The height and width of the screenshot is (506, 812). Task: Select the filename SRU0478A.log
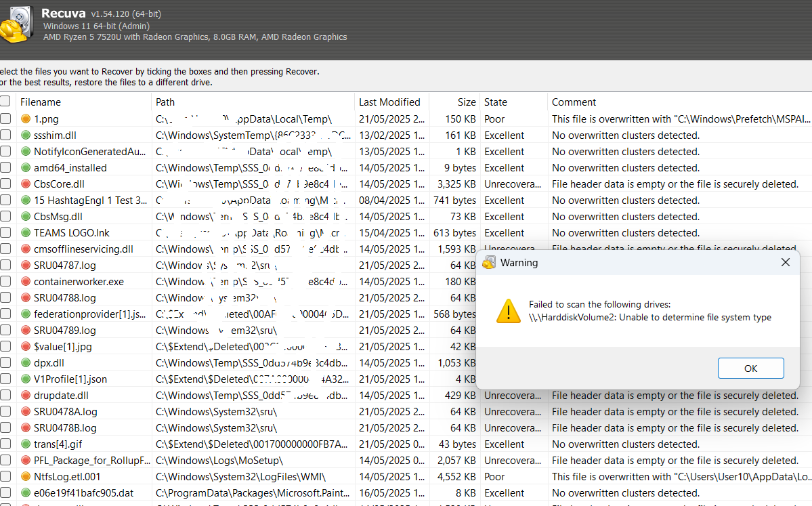(65, 412)
